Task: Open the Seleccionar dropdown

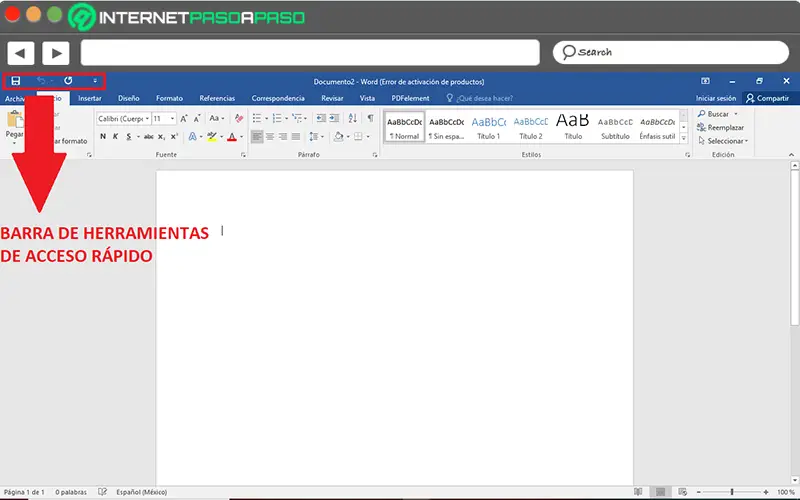Action: point(723,141)
